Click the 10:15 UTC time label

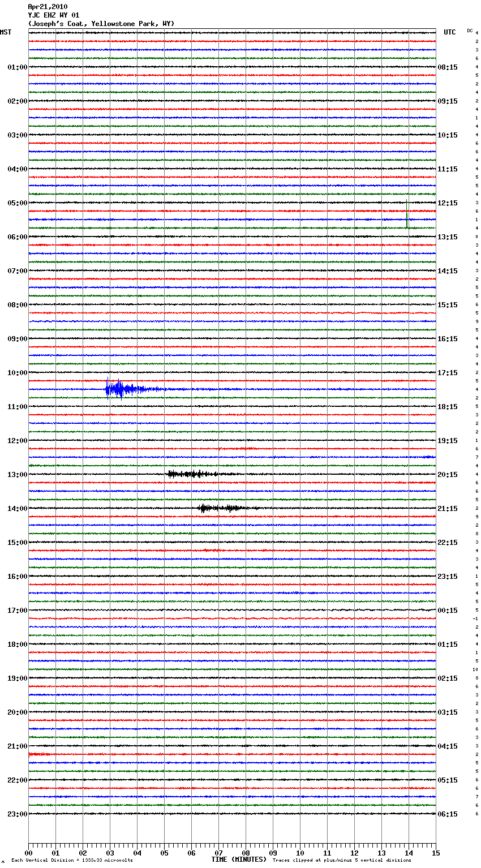(x=448, y=135)
